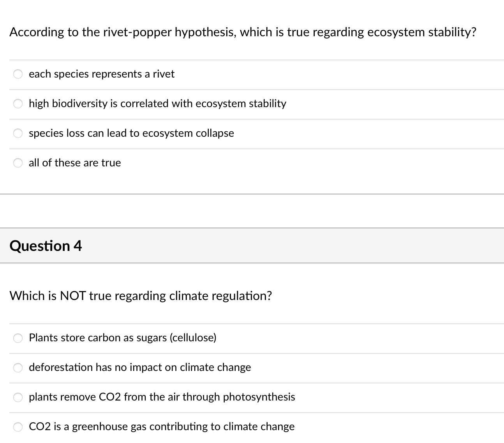
Task: Pick radio button for 'CO2 is a greenhouse gas'
Action: [x=18, y=427]
